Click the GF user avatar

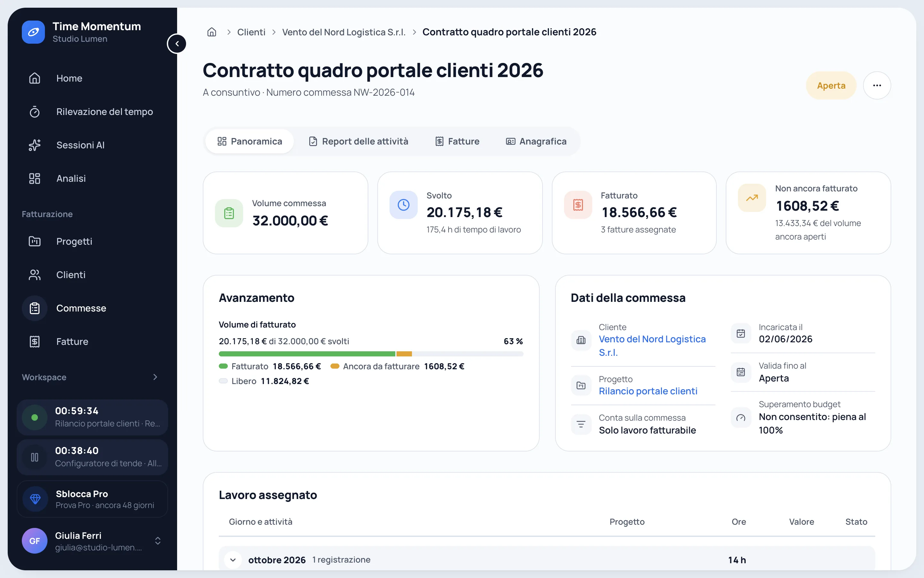(x=35, y=541)
